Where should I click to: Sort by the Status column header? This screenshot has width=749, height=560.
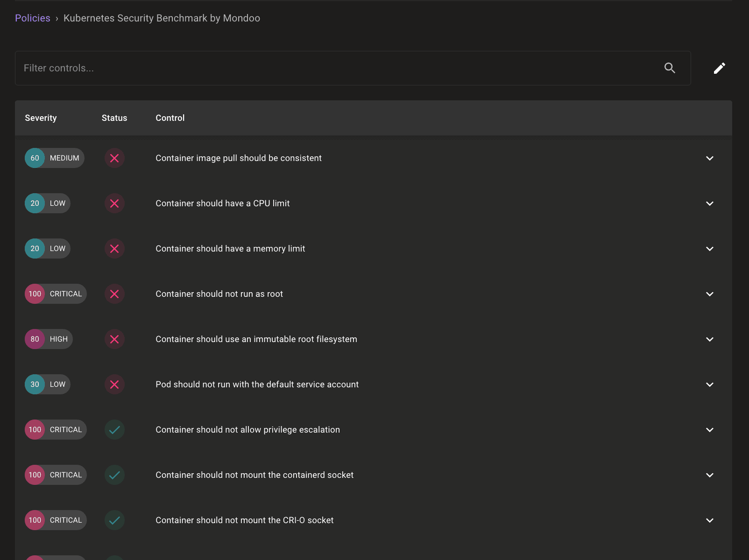[x=114, y=118]
